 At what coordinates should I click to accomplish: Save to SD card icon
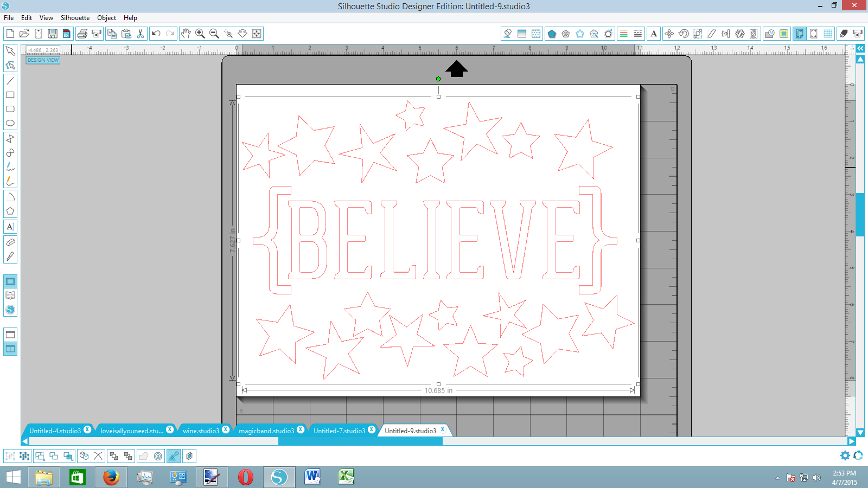[67, 34]
